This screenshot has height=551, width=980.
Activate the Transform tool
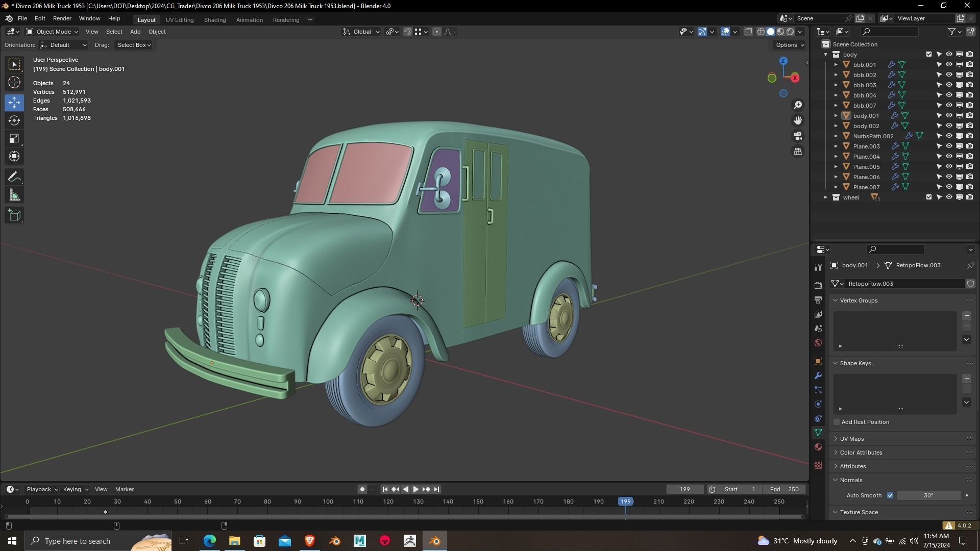pos(14,157)
